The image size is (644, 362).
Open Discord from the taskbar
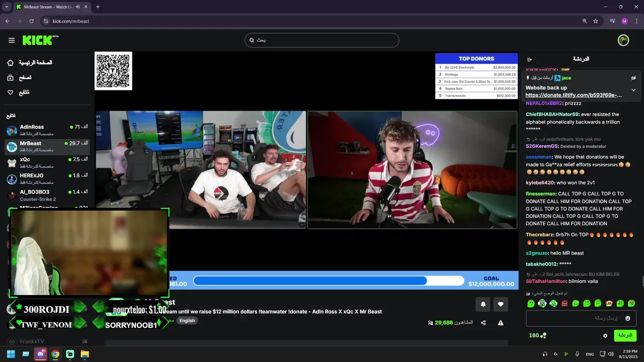[40, 354]
